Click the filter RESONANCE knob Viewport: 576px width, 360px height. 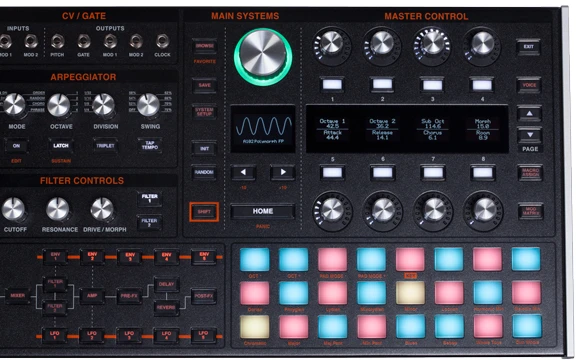[x=57, y=209]
